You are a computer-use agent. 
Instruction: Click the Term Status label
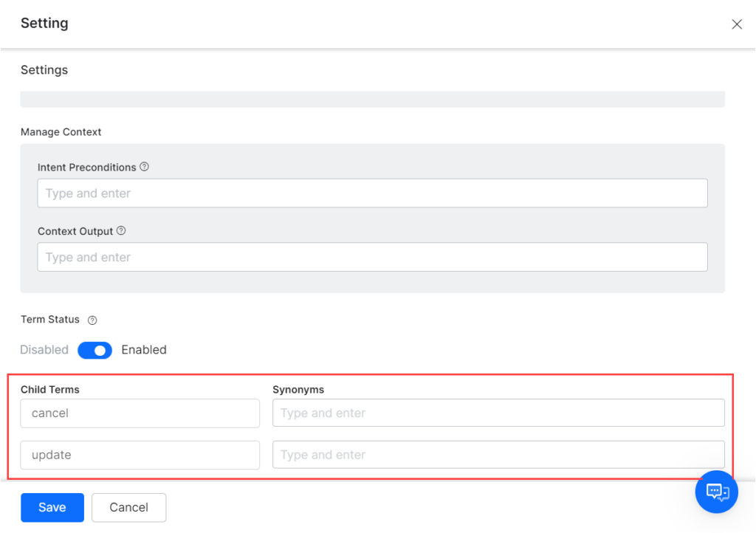pyautogui.click(x=50, y=320)
